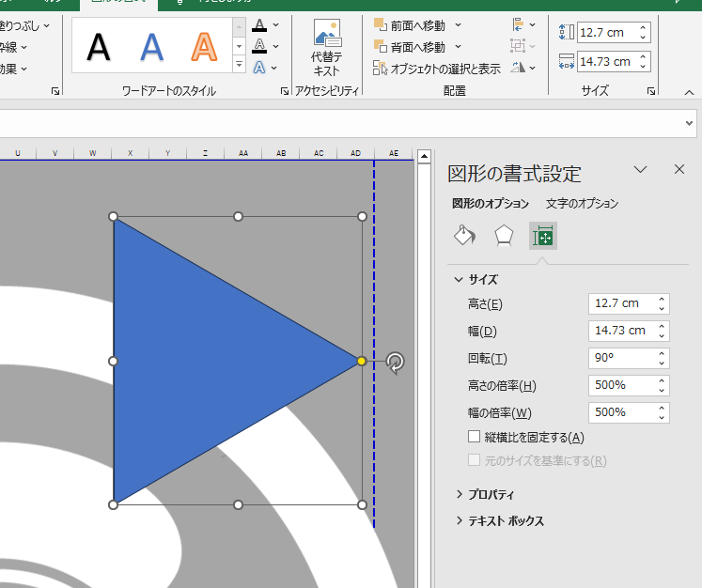702x588 pixels.
Task: Select column header AD
Action: (x=355, y=153)
